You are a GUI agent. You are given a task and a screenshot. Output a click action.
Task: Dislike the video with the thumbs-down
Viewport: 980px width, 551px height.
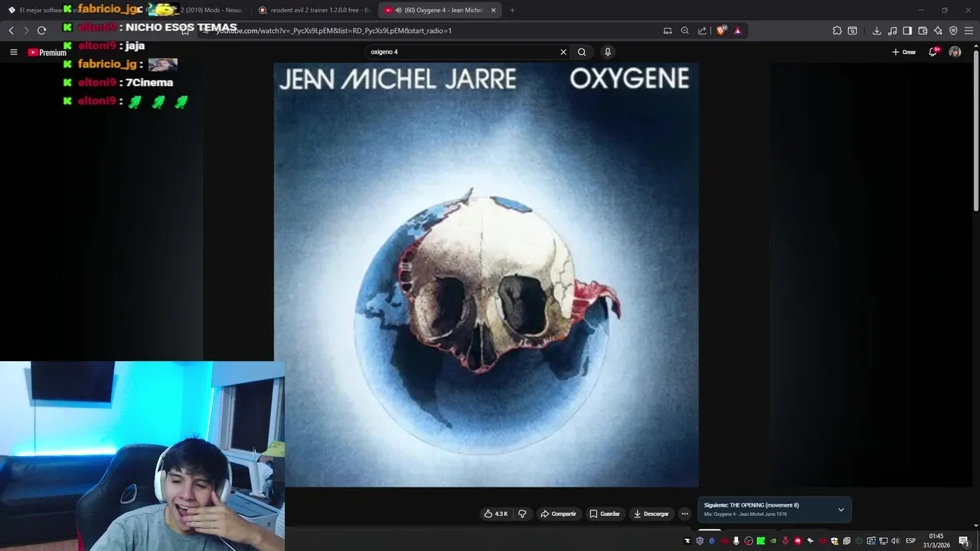pos(522,514)
